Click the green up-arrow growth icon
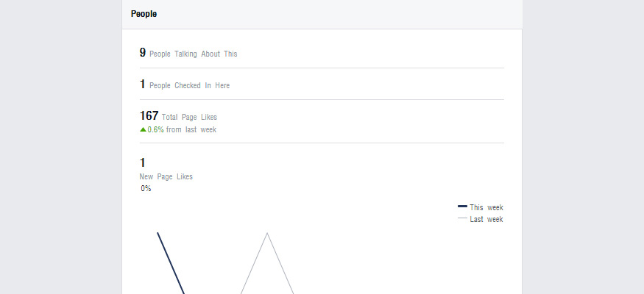The image size is (644, 294). pyautogui.click(x=143, y=129)
